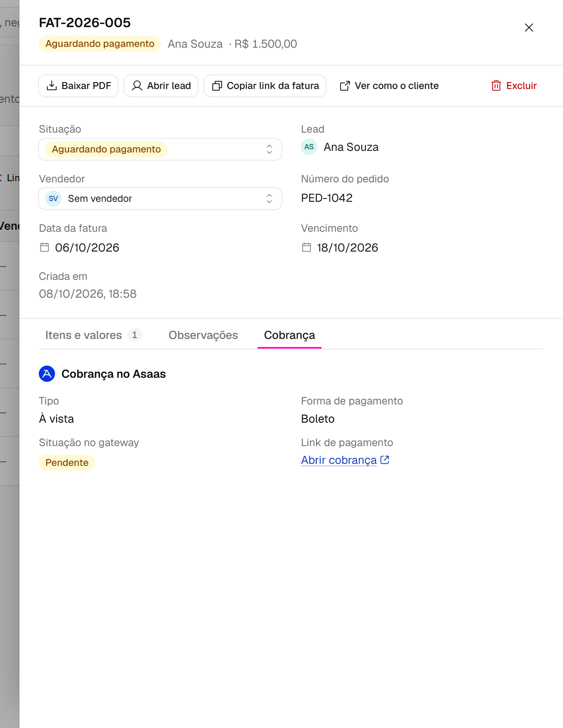The image size is (563, 728).
Task: Click Ver como o cliente
Action: tap(389, 86)
